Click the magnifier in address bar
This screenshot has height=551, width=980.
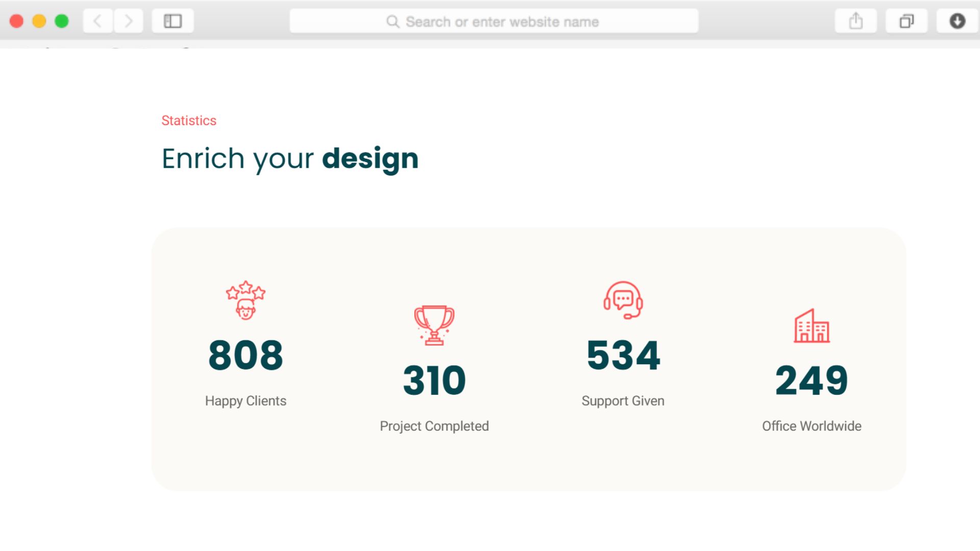pos(393,21)
